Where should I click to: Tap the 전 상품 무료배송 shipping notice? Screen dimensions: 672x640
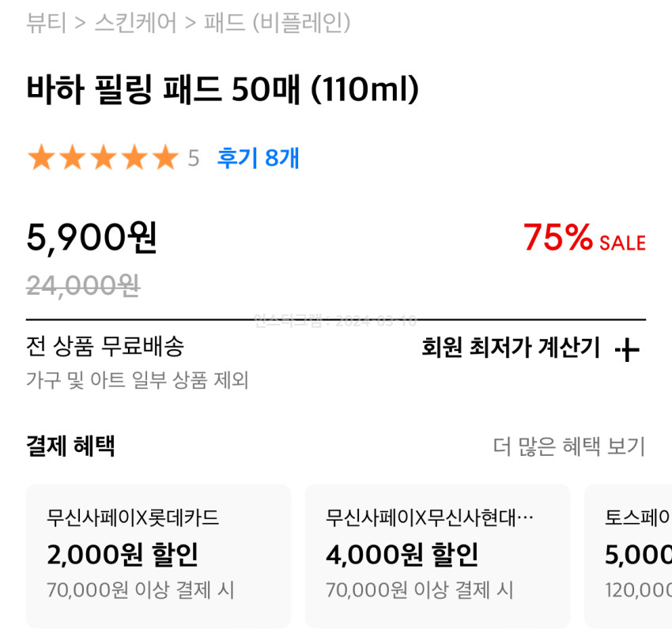(105, 346)
